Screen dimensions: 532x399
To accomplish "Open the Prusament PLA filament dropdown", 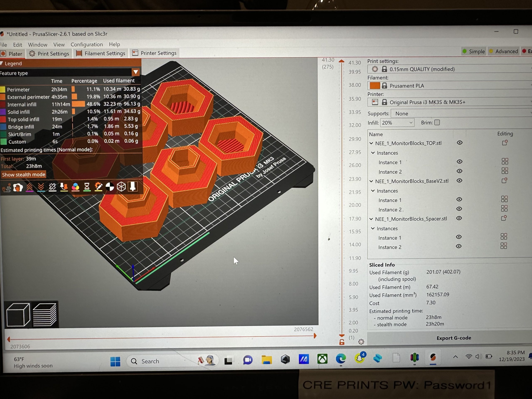I will (x=450, y=86).
